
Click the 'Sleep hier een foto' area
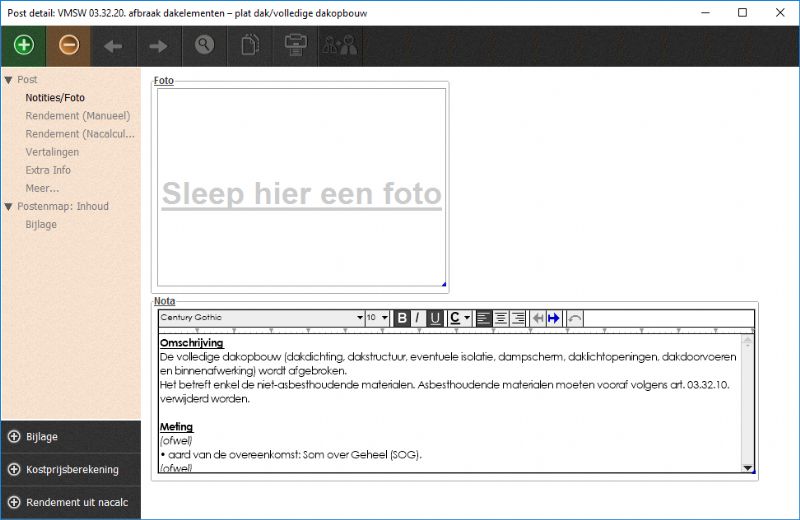click(x=300, y=192)
